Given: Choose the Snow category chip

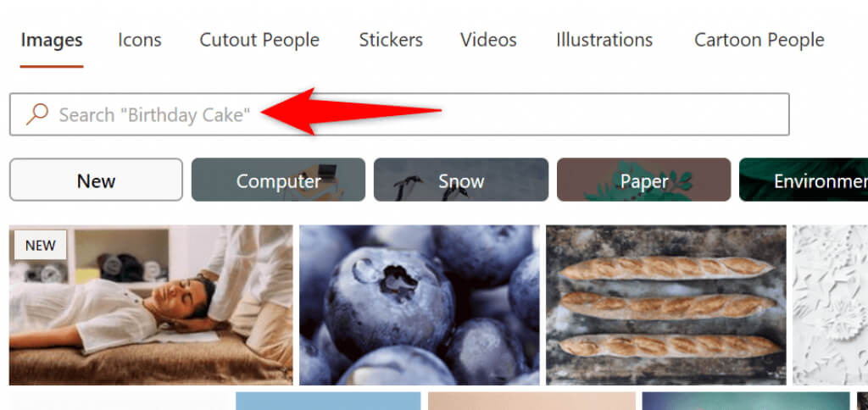Looking at the screenshot, I should click(x=461, y=180).
